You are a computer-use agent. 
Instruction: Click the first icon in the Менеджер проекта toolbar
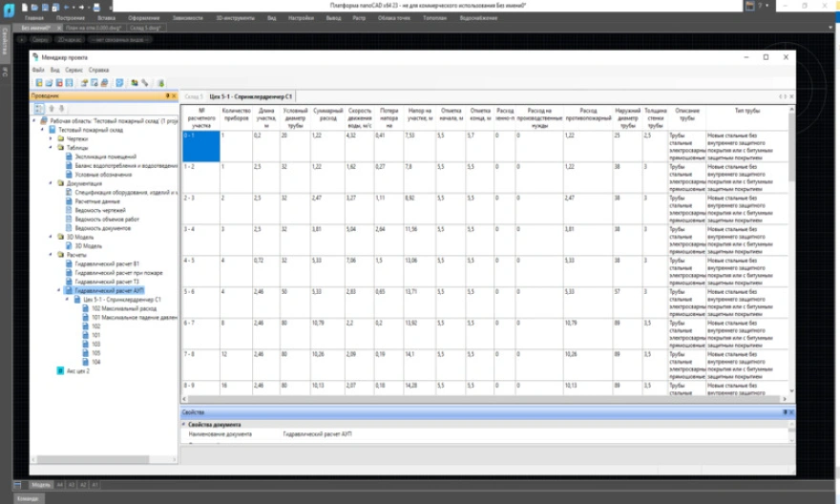[38, 83]
